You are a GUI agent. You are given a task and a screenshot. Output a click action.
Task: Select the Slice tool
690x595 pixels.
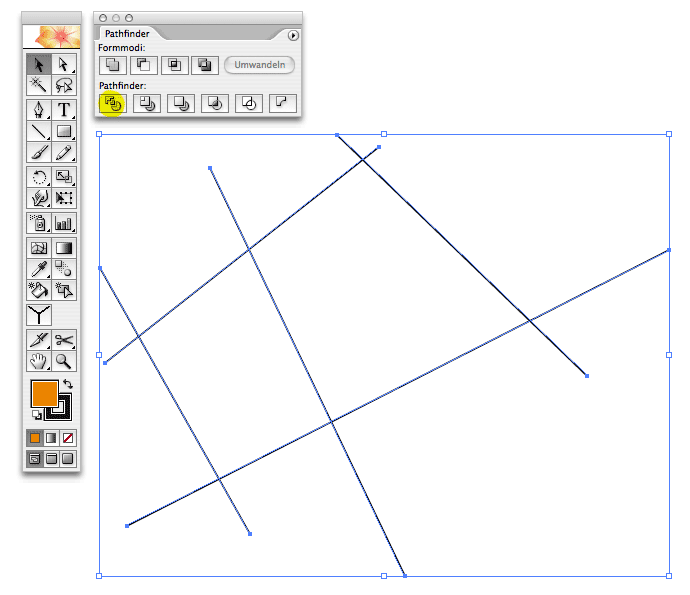39,340
